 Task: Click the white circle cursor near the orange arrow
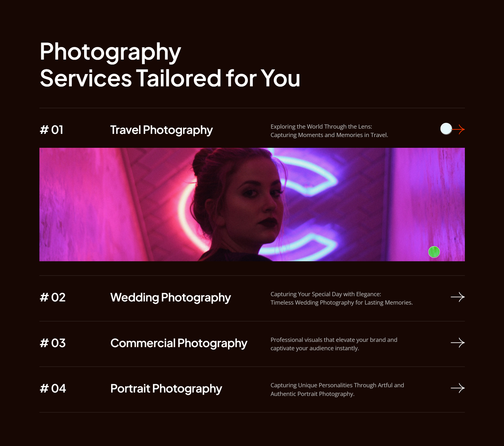coord(446,129)
